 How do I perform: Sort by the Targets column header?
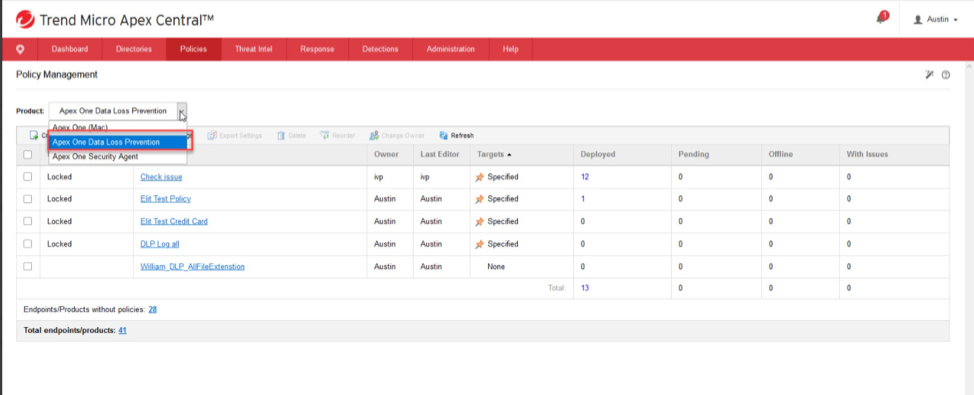click(x=494, y=155)
